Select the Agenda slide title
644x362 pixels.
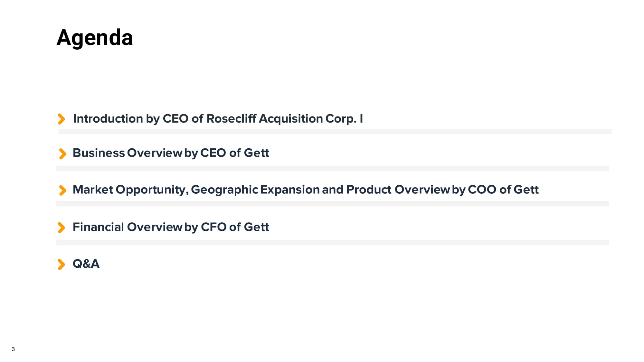[x=95, y=38]
